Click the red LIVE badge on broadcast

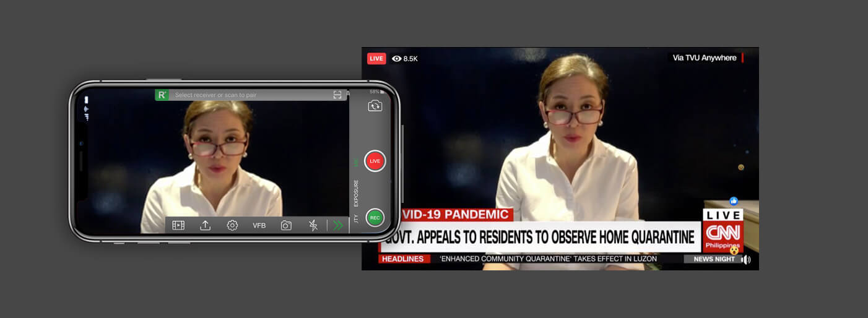376,58
